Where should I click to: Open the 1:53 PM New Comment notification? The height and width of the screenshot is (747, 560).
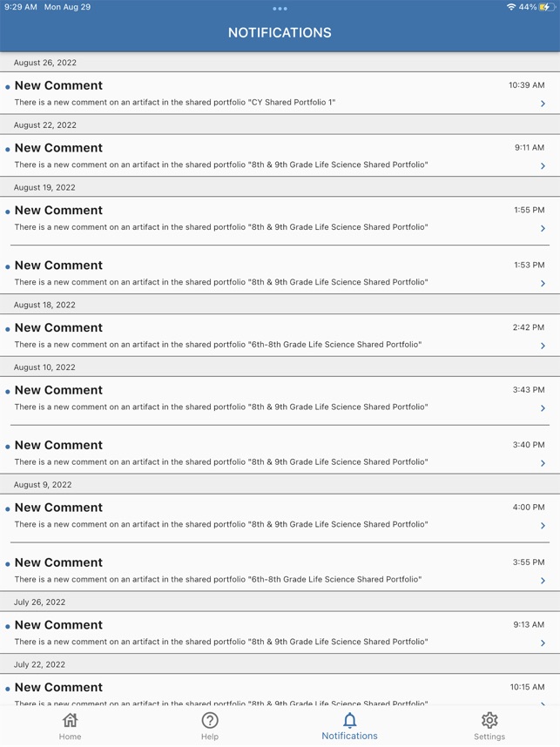coord(261,273)
